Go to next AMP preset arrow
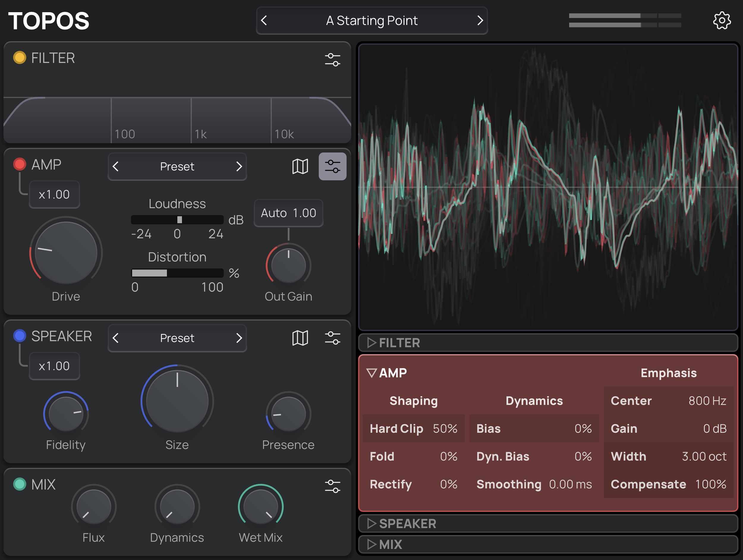This screenshot has width=743, height=560. tap(238, 166)
